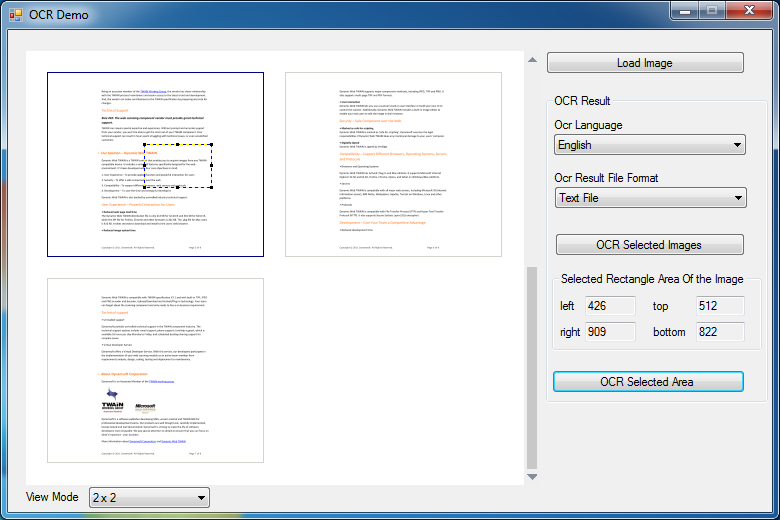The width and height of the screenshot is (780, 520).
Task: Focus the top coordinate field showing 512
Action: [x=719, y=306]
